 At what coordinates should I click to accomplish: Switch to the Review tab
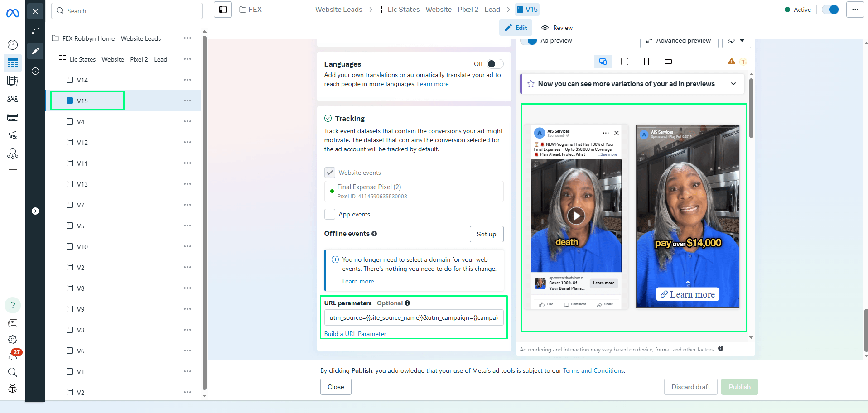(557, 28)
